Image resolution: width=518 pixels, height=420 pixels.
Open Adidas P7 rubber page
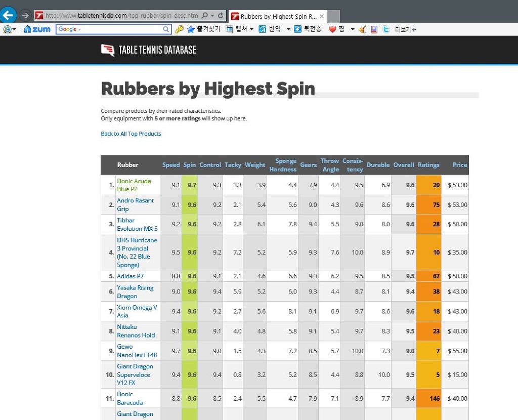click(x=130, y=276)
